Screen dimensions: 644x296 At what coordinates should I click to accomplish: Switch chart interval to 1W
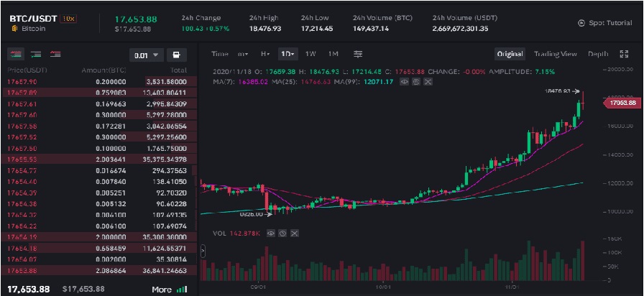310,54
